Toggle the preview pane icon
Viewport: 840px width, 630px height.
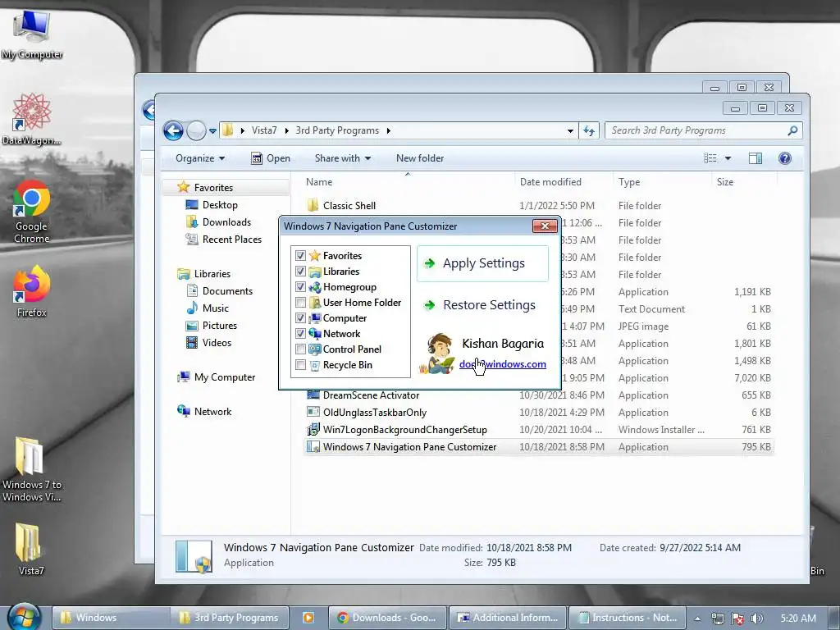[x=756, y=158]
